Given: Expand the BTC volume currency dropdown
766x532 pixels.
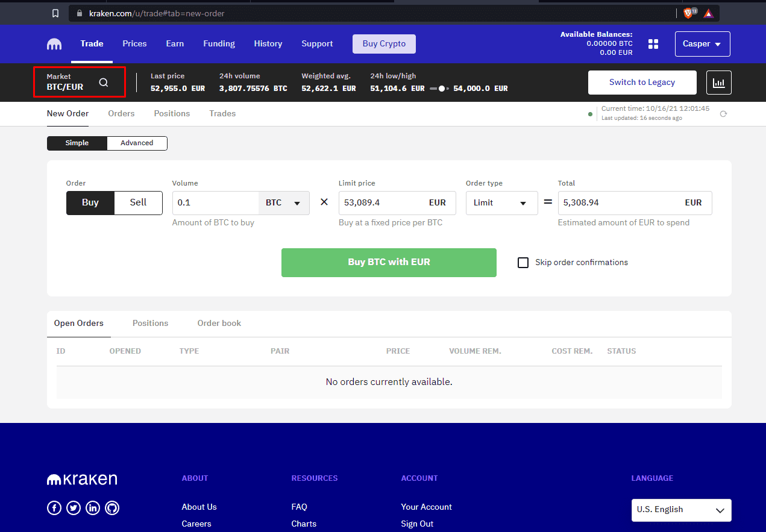Looking at the screenshot, I should tap(284, 203).
